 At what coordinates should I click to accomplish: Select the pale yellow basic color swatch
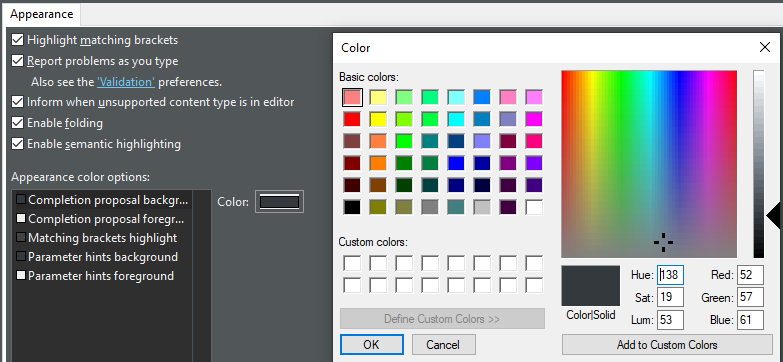pos(378,97)
